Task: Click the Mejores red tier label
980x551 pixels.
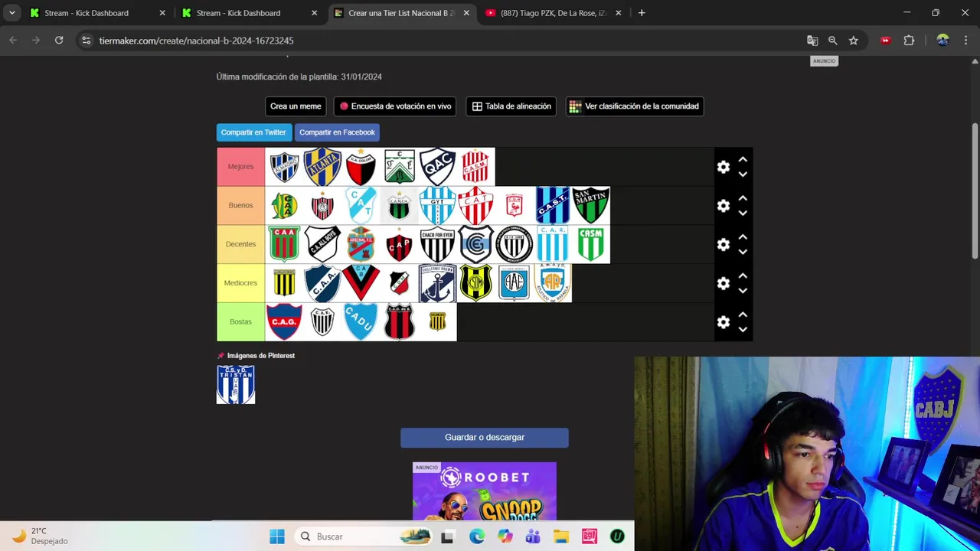Action: (x=240, y=167)
